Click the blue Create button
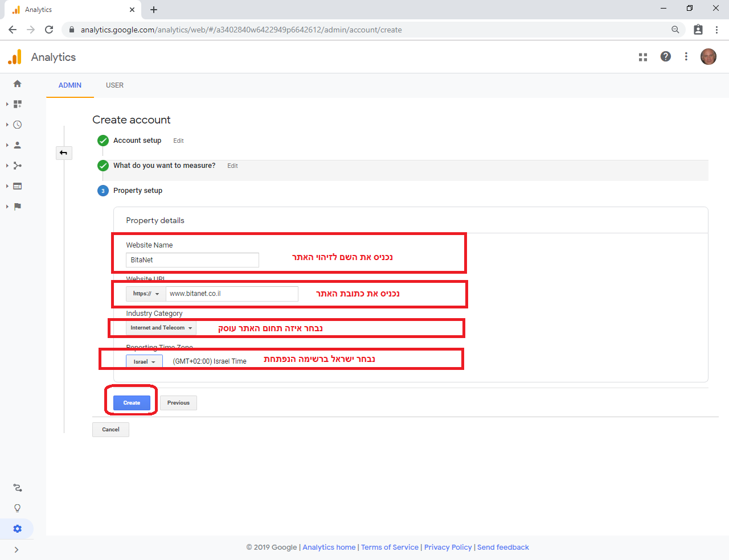The image size is (729, 560). 132,403
